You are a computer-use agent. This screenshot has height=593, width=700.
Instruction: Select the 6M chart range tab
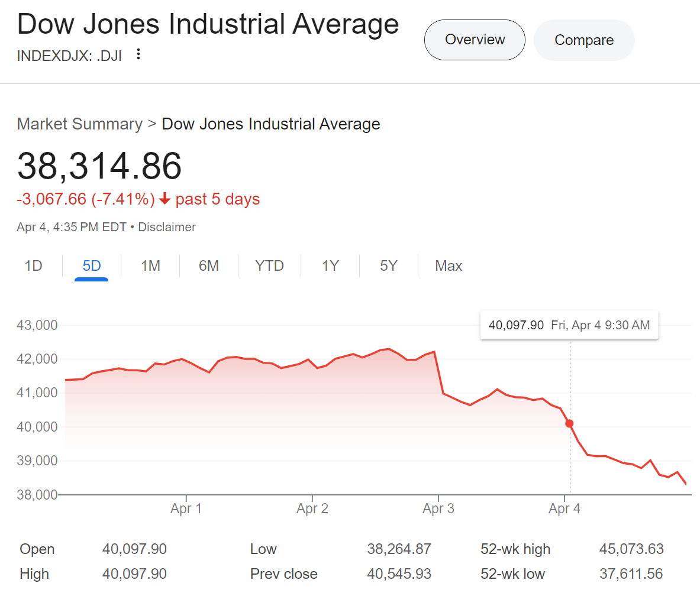click(209, 266)
